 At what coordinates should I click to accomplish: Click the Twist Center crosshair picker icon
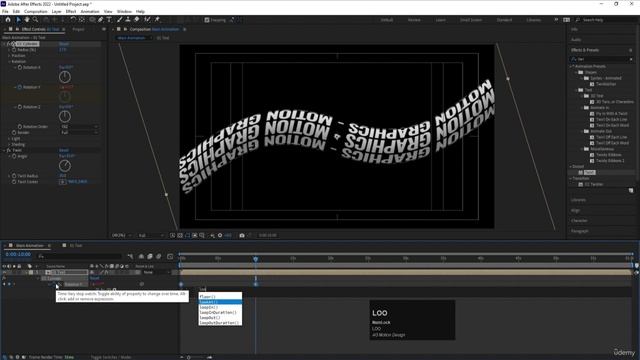pos(62,182)
